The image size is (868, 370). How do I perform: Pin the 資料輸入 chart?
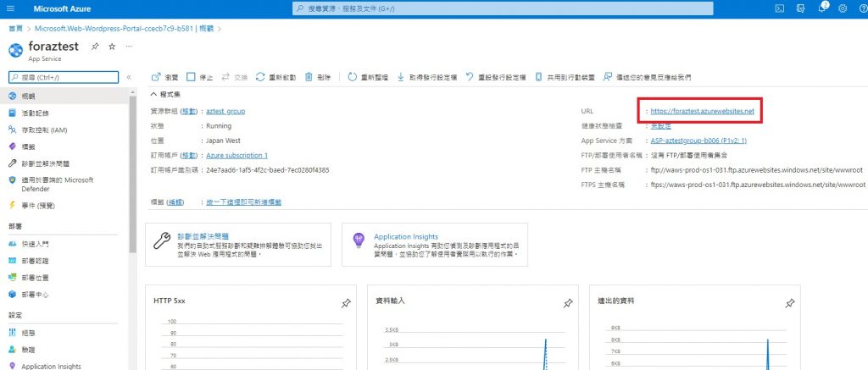coord(567,303)
